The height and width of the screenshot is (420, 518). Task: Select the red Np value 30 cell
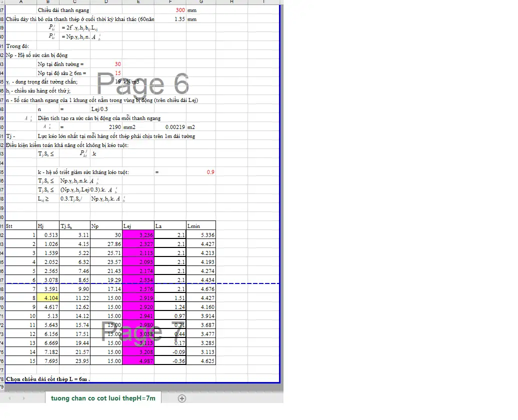coord(106,64)
